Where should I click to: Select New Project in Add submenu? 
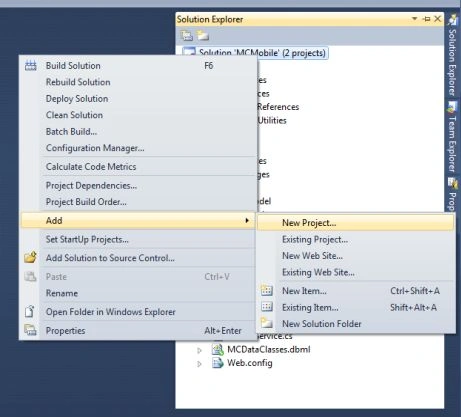(x=355, y=223)
